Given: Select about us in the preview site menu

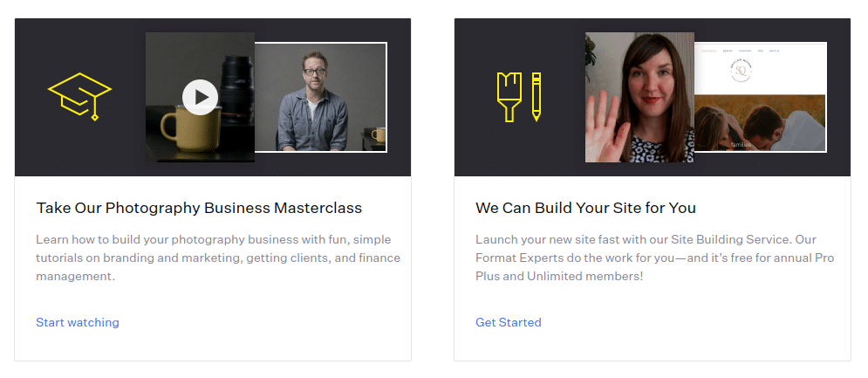Looking at the screenshot, I should point(774,51).
